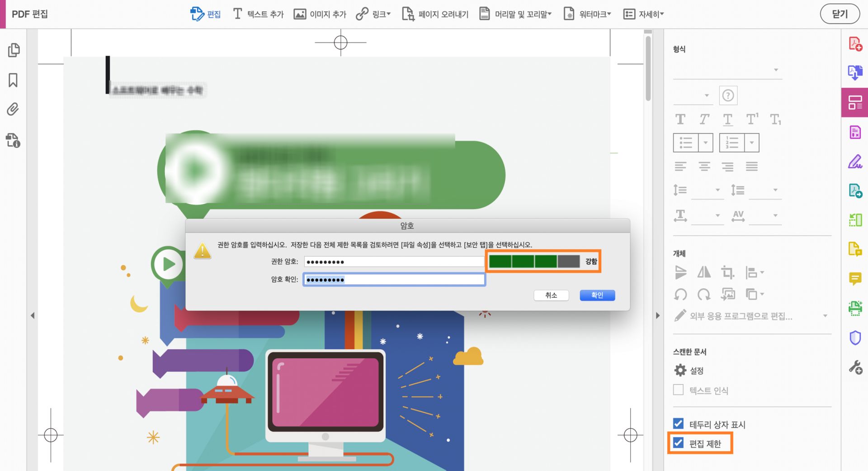Click the 닫기 button
868x471 pixels.
840,14
